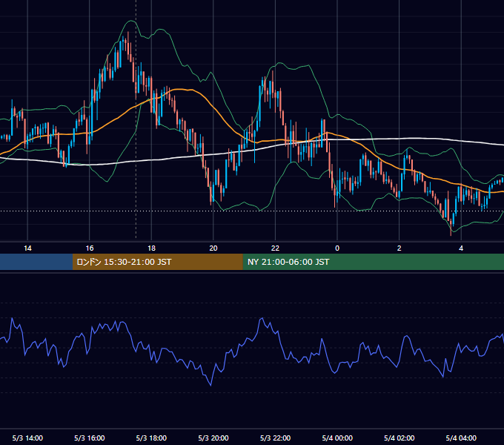Click the 5/4 04:00 label on the oscillator axis
504x445 pixels.
[461, 438]
